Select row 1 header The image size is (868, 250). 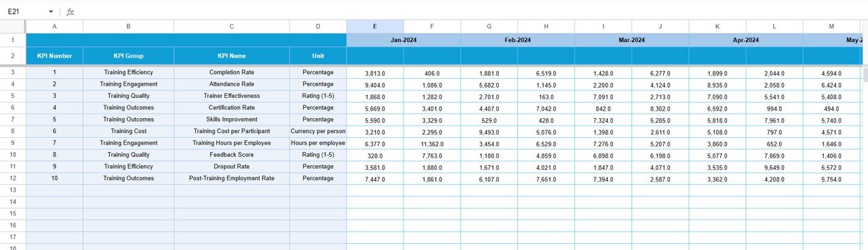12,40
